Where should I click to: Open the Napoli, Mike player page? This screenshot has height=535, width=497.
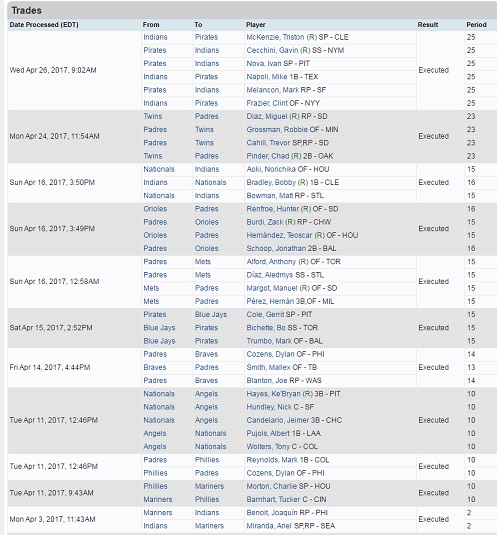[267, 77]
